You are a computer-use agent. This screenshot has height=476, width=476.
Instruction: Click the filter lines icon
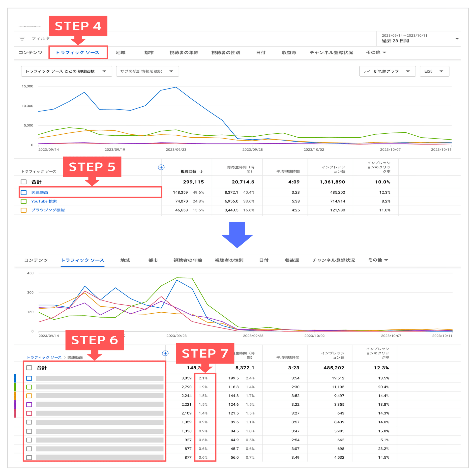(x=22, y=39)
